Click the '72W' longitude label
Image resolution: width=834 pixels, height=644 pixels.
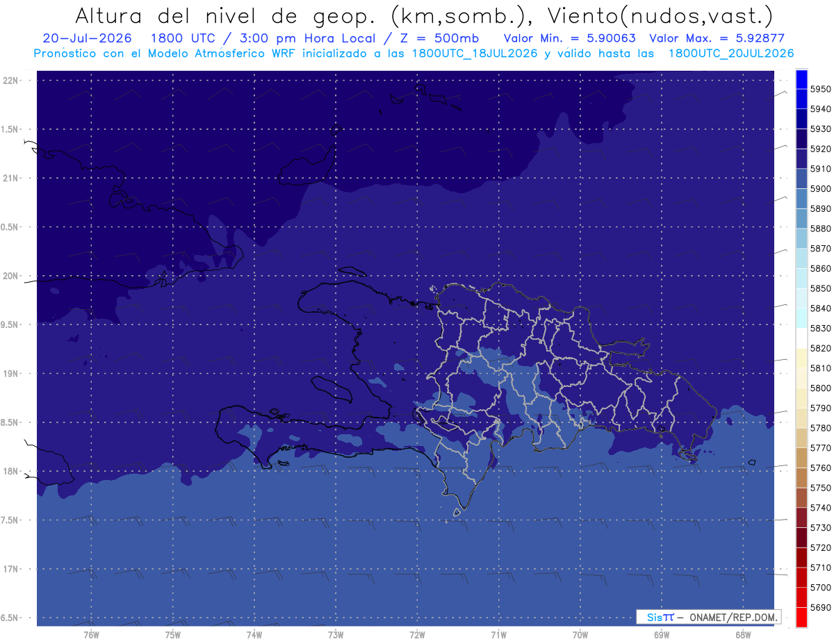(417, 634)
